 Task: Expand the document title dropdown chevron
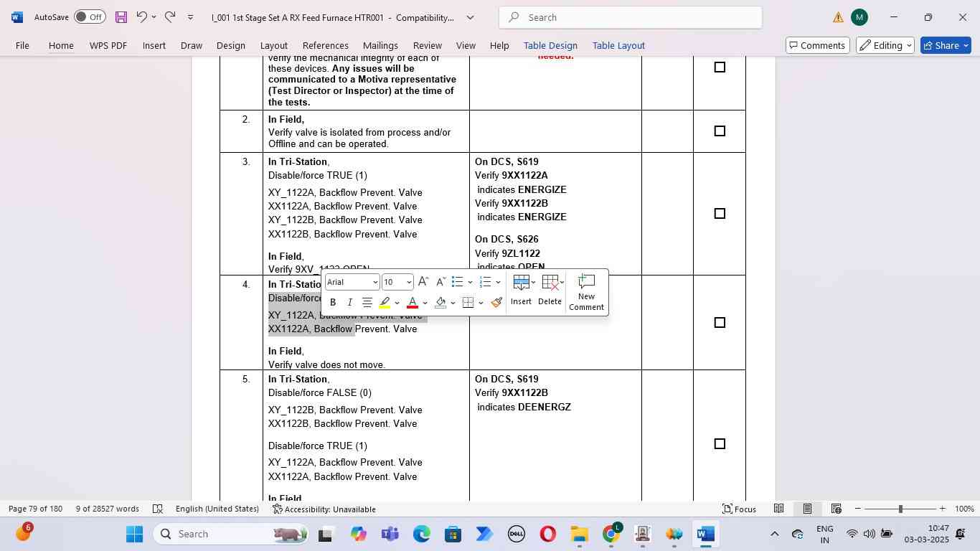point(471,17)
